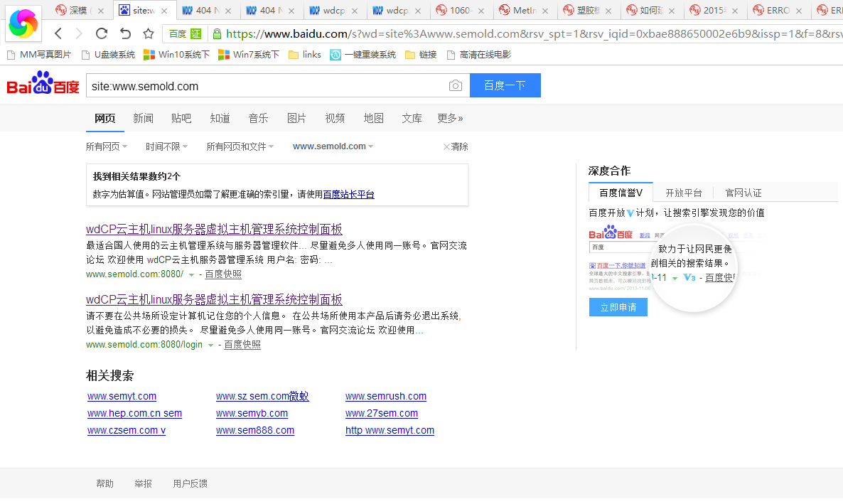Expand the 时间不限 time filter
This screenshot has width=843, height=504.
(x=166, y=146)
